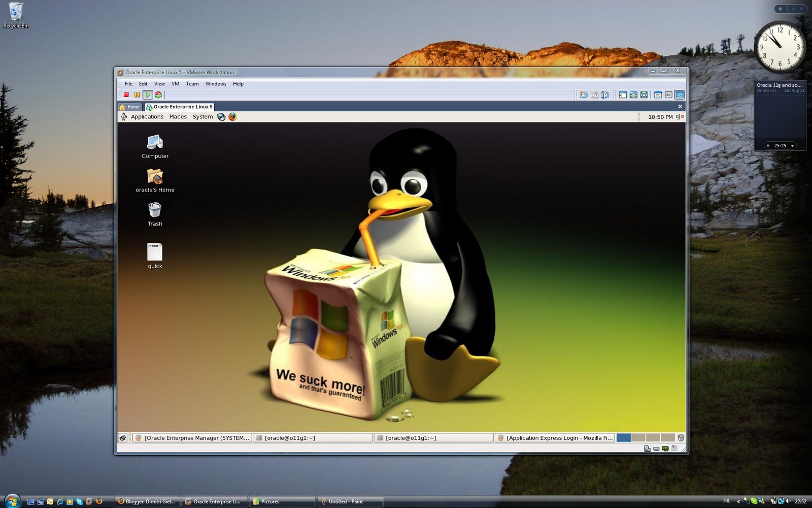Image resolution: width=812 pixels, height=508 pixels.
Task: Launch Firefox from the GNOME top panel
Action: (x=232, y=117)
